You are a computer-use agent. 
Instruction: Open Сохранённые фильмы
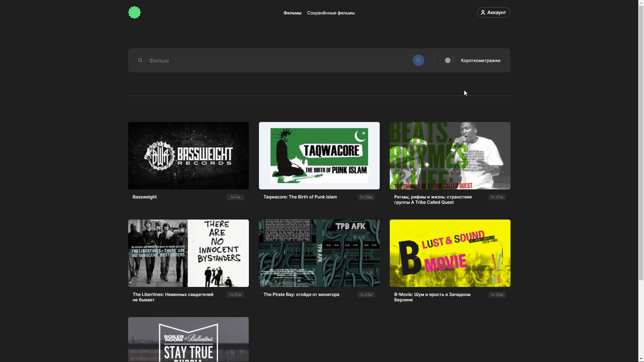[331, 13]
